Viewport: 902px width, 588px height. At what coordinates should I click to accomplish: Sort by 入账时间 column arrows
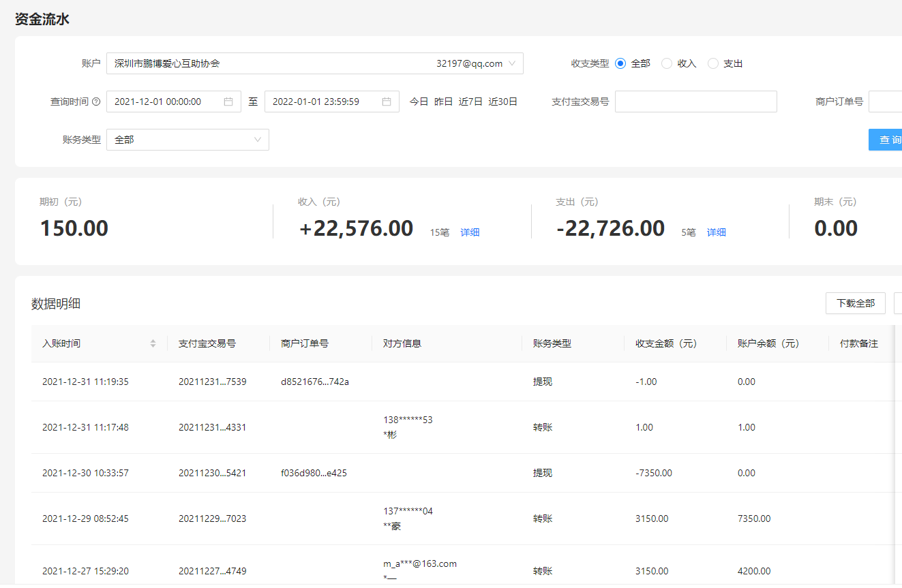pos(153,343)
